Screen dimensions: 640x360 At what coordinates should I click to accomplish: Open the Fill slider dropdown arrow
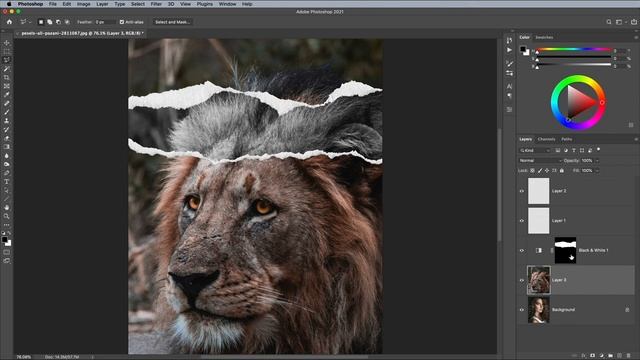[x=597, y=171]
